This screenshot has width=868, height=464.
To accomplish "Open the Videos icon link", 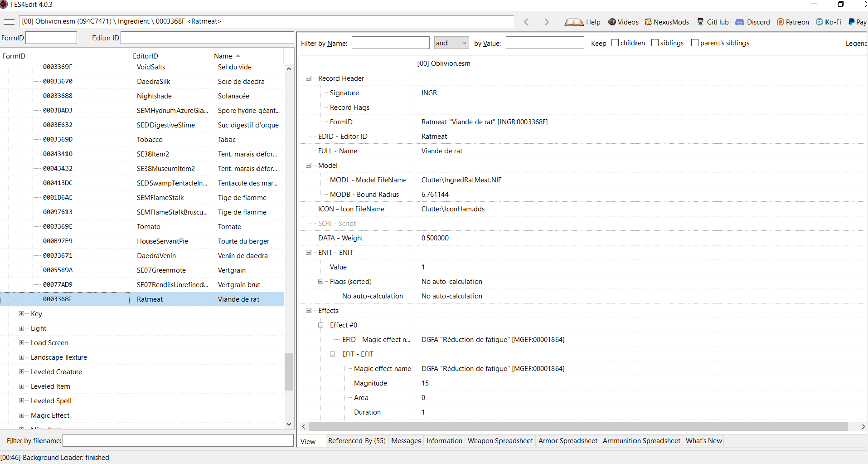I will pos(623,22).
